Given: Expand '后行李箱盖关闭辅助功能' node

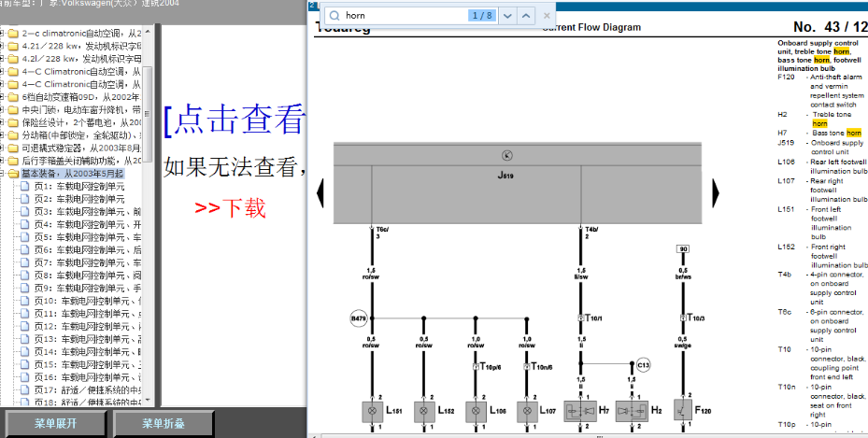Looking at the screenshot, I should click(2, 161).
